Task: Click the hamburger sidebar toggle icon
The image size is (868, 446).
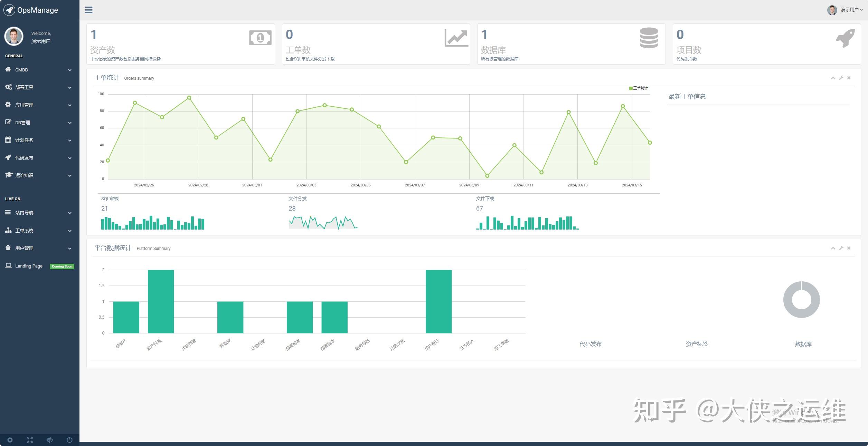Action: pos(88,10)
